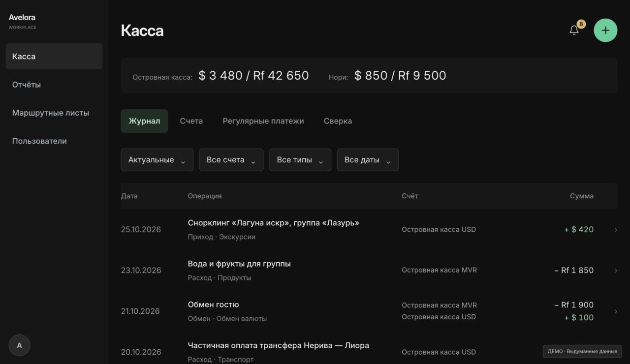Click the green plus add button
The height and width of the screenshot is (364, 630).
(x=605, y=30)
